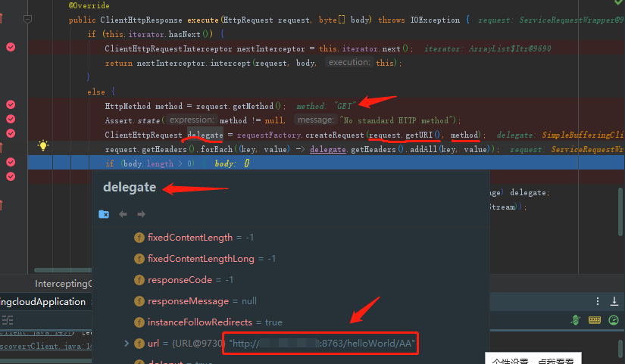The width and height of the screenshot is (625, 364).
Task: Click the execute method name
Action: [203, 20]
